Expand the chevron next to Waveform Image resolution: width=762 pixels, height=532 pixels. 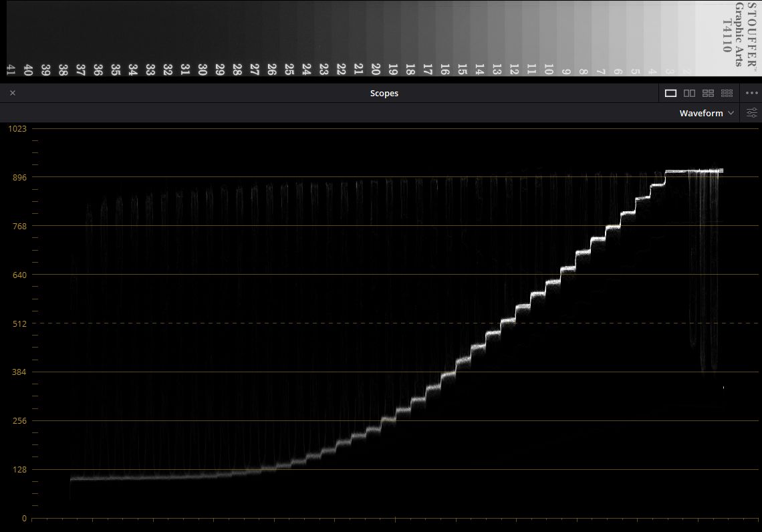point(731,113)
